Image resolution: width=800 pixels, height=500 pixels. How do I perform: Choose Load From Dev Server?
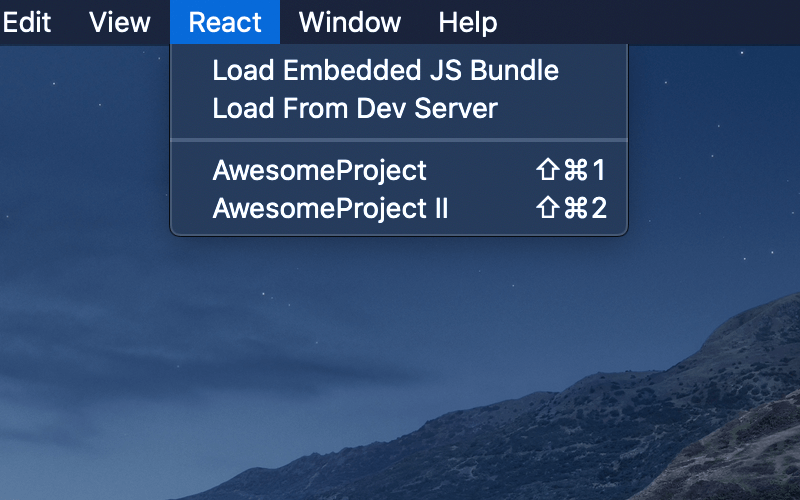click(355, 108)
